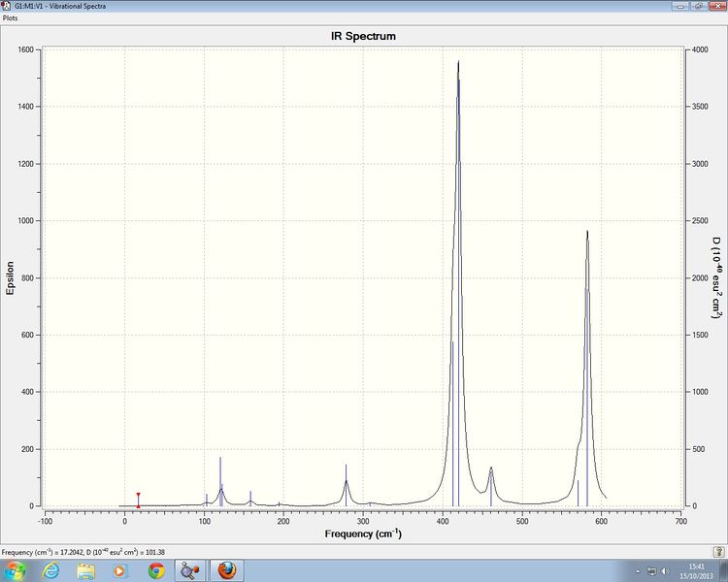Viewport: 728px width, 582px height.
Task: Select the red frequency marker on the spectrum
Action: point(139,501)
